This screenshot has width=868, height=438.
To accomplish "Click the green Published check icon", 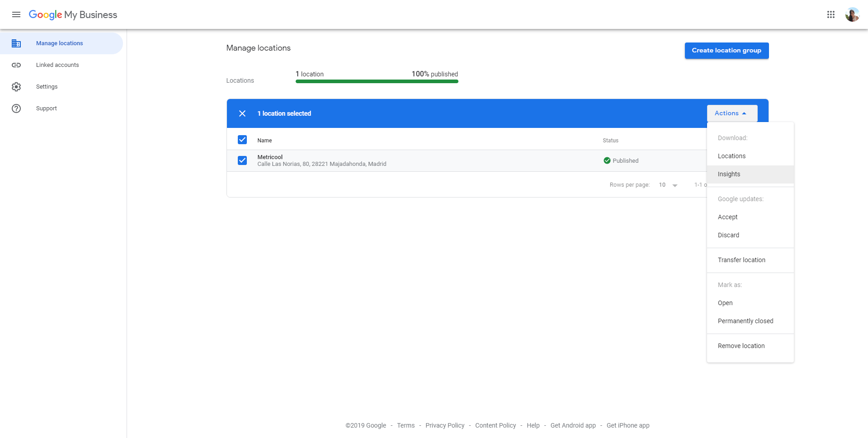I will pyautogui.click(x=607, y=160).
